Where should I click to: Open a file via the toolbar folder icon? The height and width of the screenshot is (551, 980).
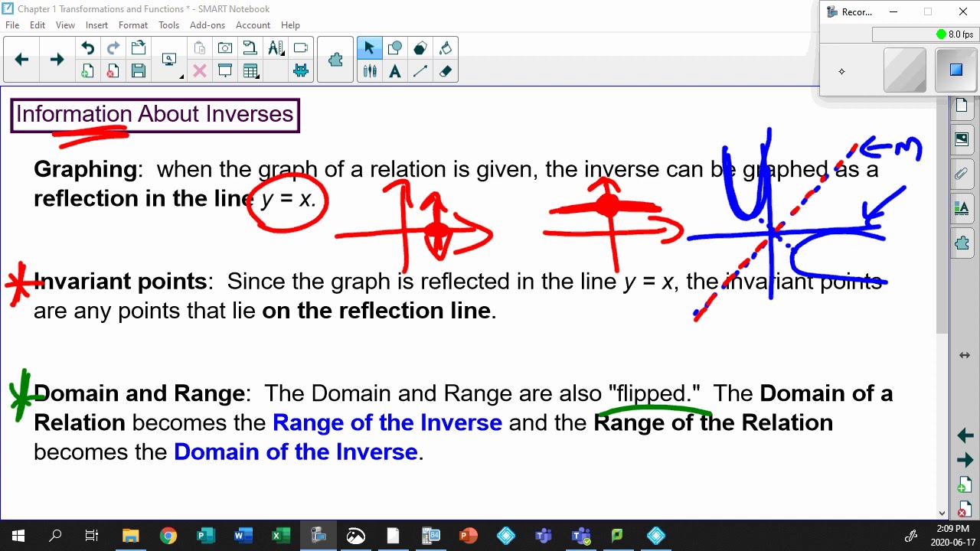point(139,48)
